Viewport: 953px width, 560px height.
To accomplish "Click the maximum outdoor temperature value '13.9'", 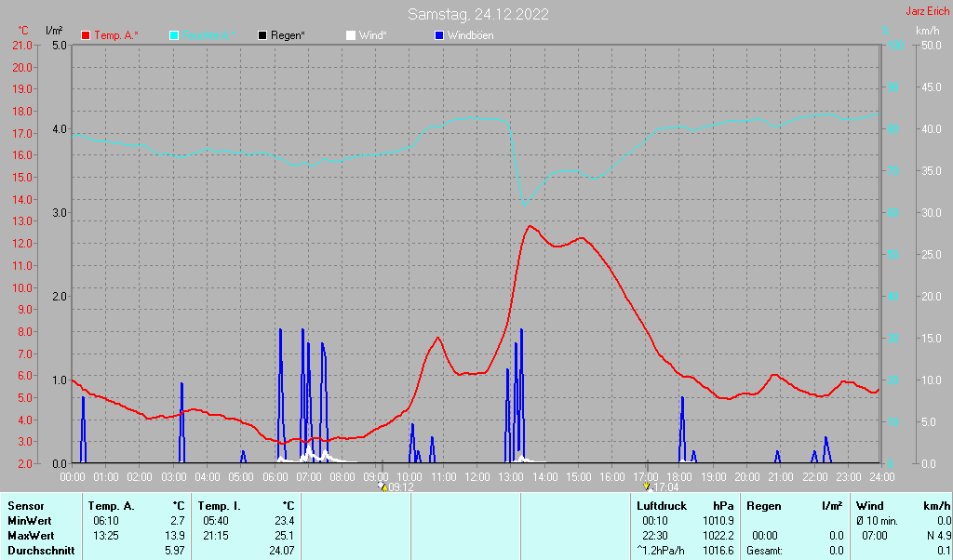I will pos(176,537).
